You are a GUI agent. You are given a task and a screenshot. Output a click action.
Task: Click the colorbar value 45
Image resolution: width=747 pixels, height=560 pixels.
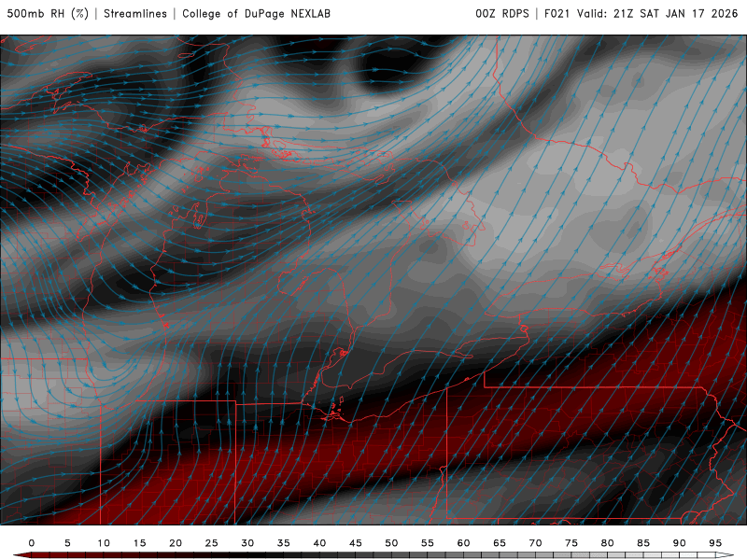pyautogui.click(x=356, y=543)
